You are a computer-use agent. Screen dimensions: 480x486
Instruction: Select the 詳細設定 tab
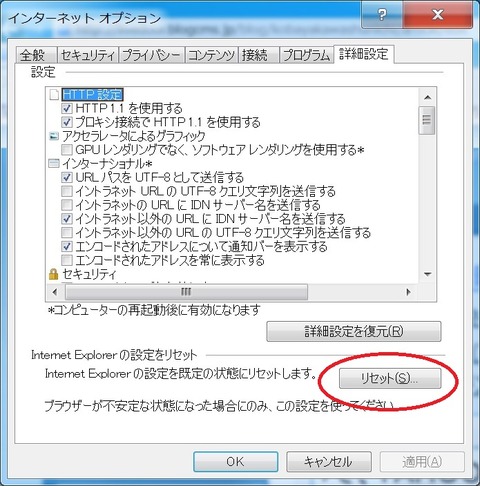pyautogui.click(x=364, y=54)
